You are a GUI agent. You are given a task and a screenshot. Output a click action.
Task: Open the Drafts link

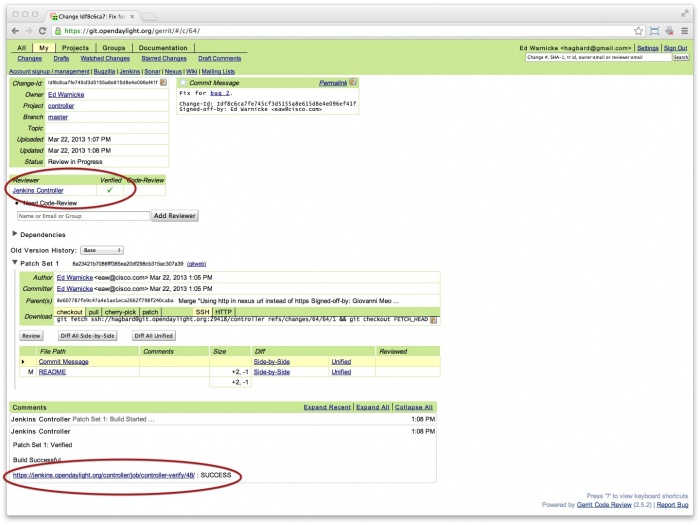(61, 58)
